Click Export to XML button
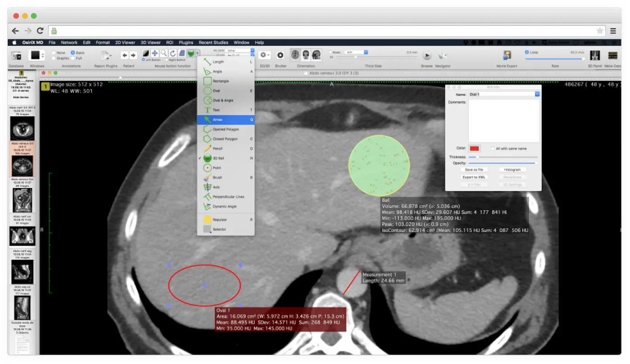630x364 pixels. [474, 177]
